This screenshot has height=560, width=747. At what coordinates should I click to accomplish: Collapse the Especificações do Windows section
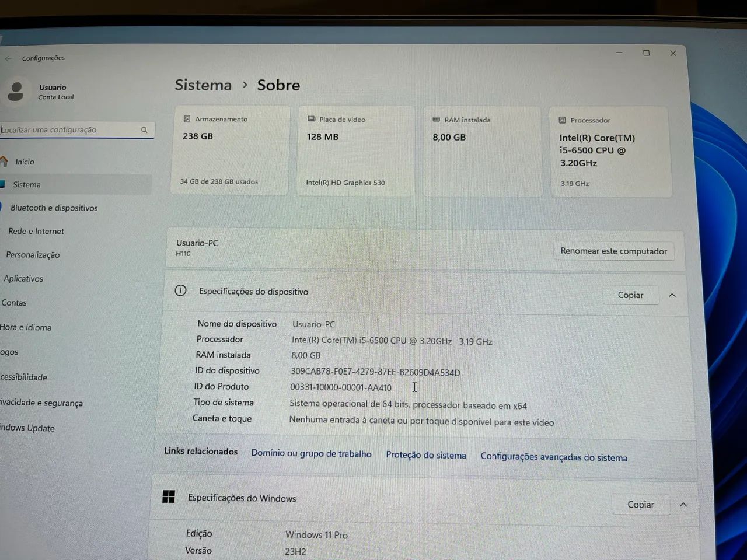click(x=683, y=505)
